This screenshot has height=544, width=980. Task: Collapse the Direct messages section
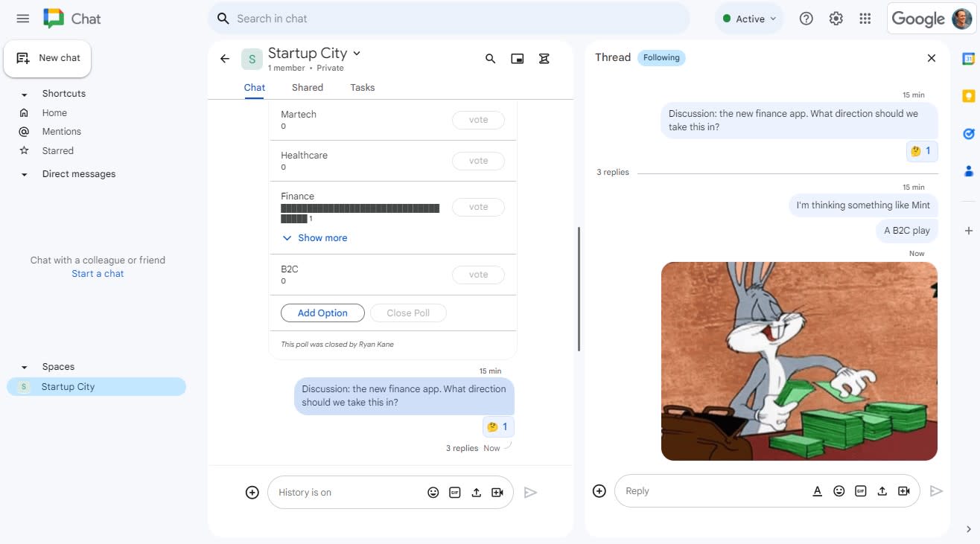point(24,174)
